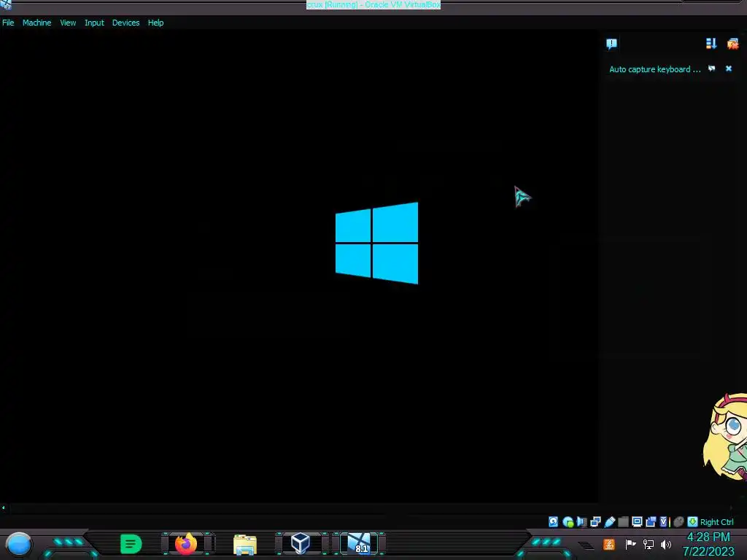
Task: Click the icon beside Auto capture keyboard text
Action: pyautogui.click(x=712, y=69)
